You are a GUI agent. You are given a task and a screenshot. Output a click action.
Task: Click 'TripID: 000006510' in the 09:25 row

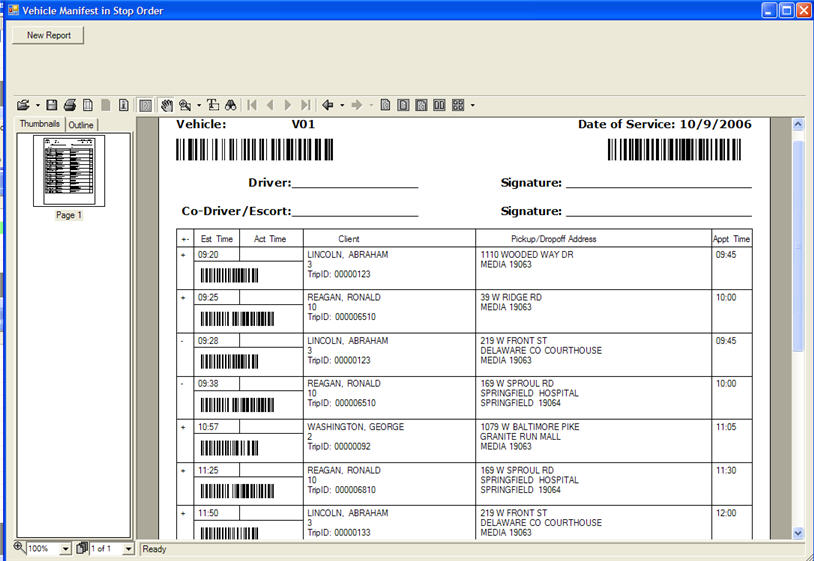click(x=342, y=317)
